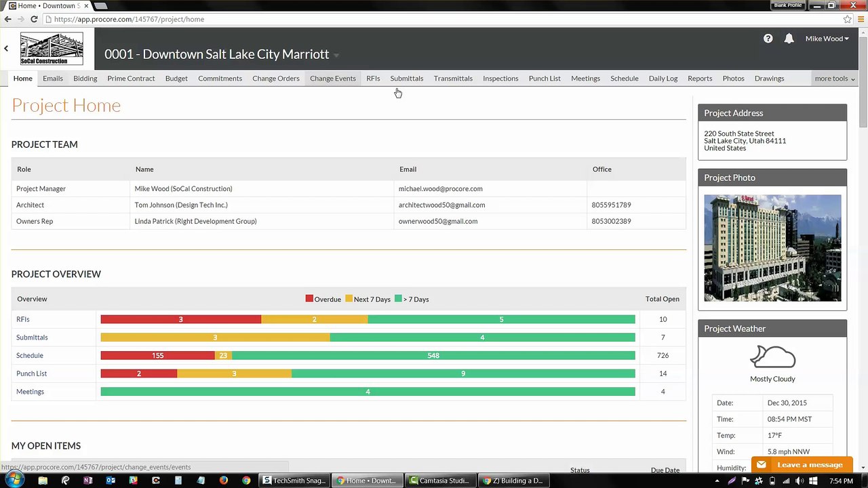Screen dimensions: 868x488
Task: Go to Change Orders tab
Action: point(275,79)
